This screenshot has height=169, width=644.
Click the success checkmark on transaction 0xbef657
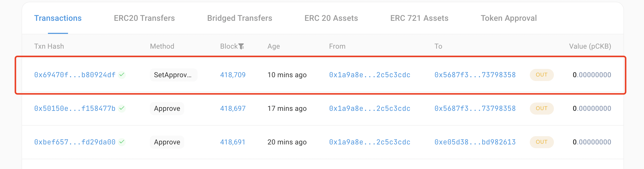click(121, 142)
